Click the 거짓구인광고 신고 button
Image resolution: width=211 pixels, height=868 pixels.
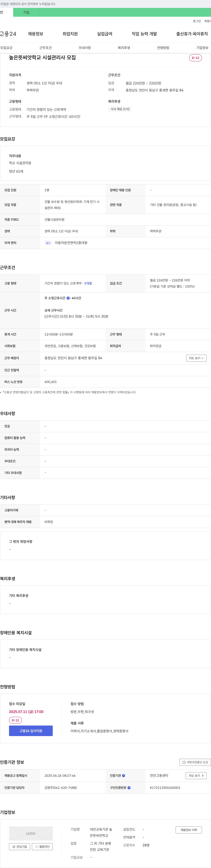195,762
